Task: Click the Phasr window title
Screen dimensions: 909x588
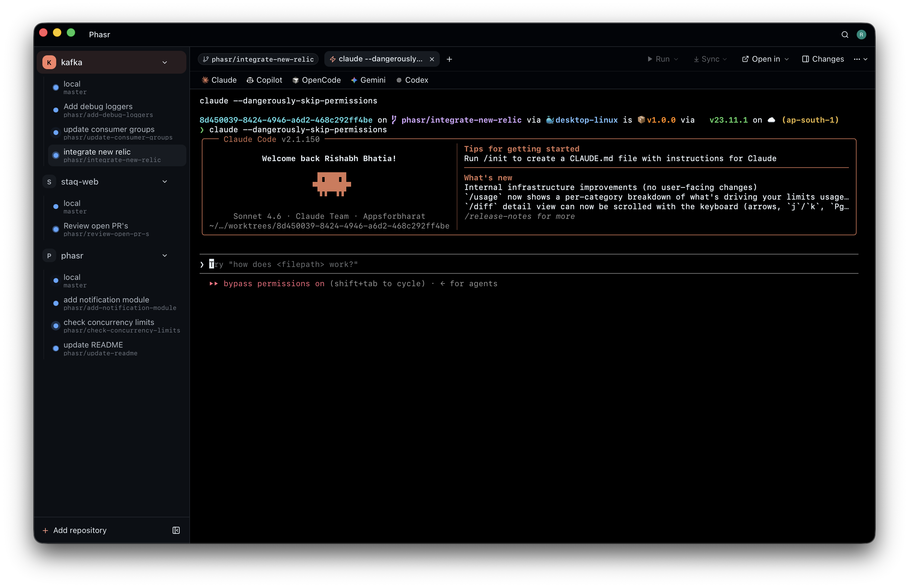Action: (99, 34)
